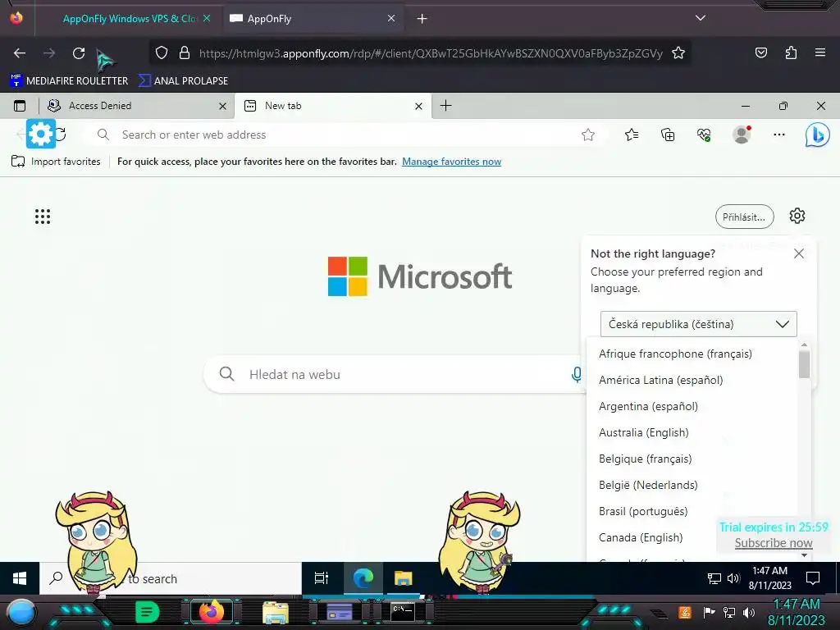Switch to Access Denied Edge tab
Viewport: 840px width, 630px height.
coord(137,106)
